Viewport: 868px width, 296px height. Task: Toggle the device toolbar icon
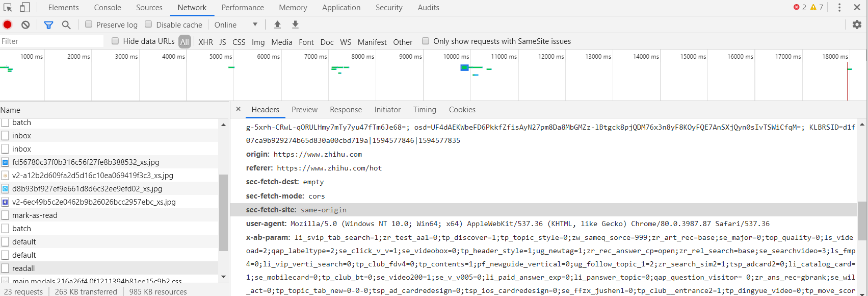pyautogui.click(x=24, y=8)
